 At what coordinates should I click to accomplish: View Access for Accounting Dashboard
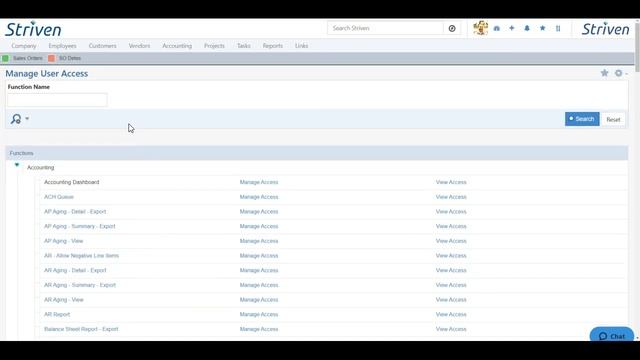click(x=451, y=182)
